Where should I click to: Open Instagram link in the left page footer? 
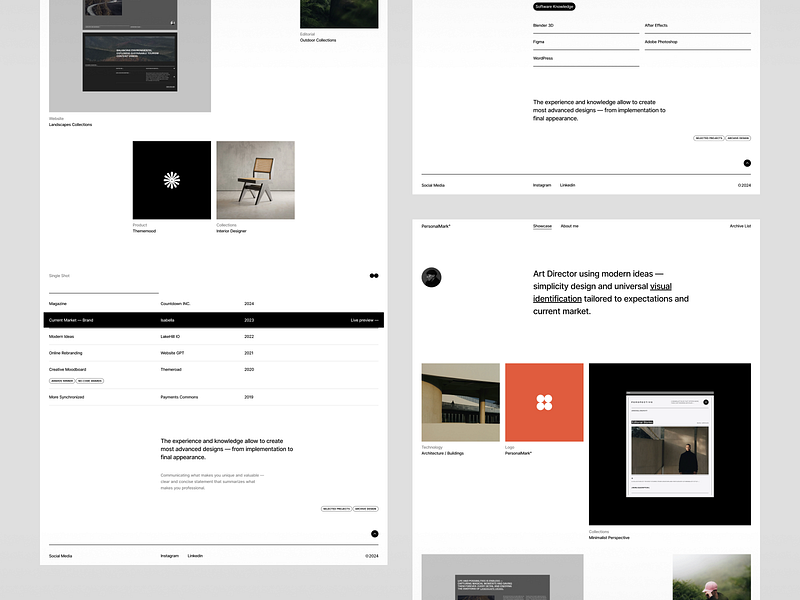click(x=169, y=556)
